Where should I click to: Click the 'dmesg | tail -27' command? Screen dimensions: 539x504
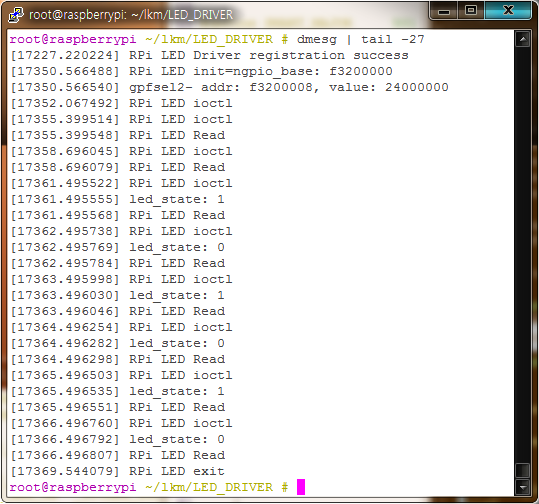pyautogui.click(x=361, y=40)
